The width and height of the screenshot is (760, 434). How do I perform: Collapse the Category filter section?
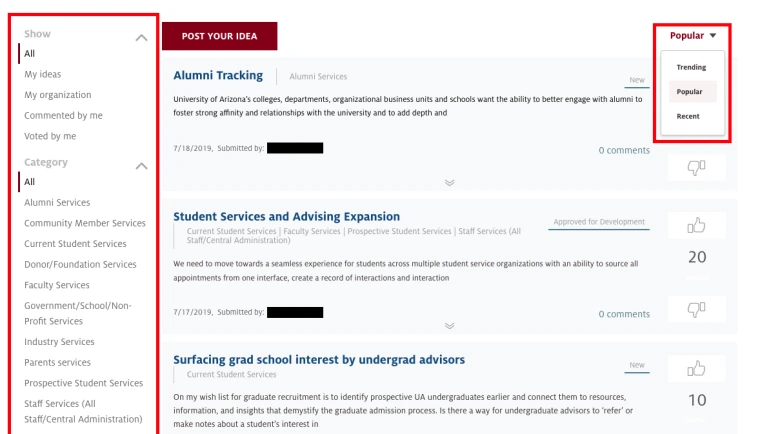[x=142, y=166]
